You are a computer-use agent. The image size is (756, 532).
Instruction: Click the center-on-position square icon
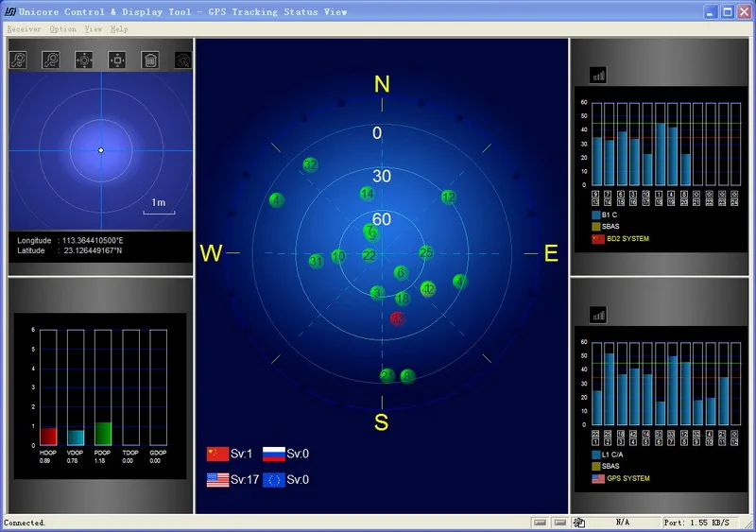116,60
